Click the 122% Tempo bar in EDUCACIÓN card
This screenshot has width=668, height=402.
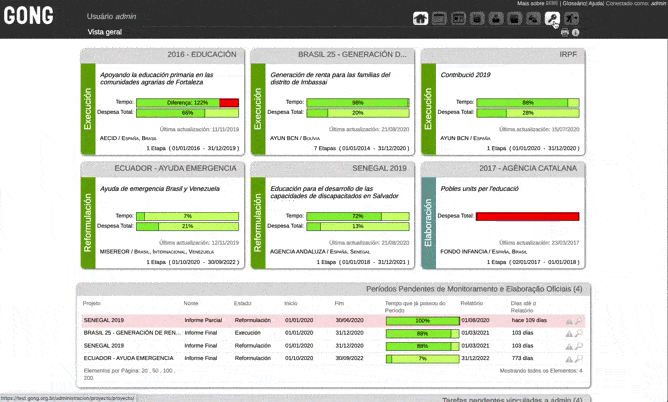[x=188, y=102]
